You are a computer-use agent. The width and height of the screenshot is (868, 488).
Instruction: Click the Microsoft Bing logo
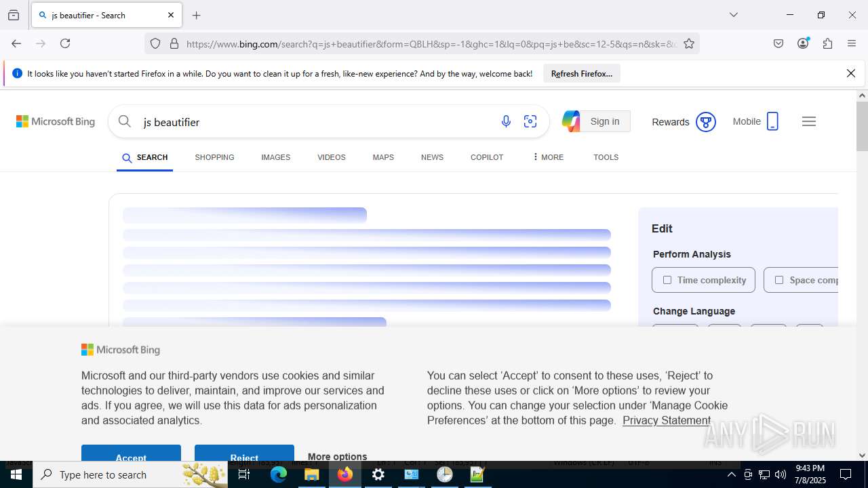click(56, 121)
